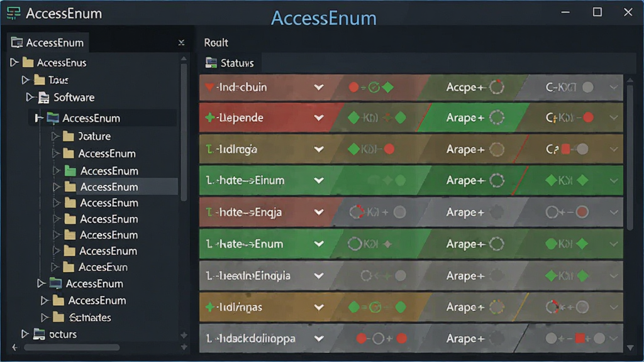This screenshot has height=362, width=644.
Task: Toggle the Accpe+ circle on Ind-cbuin row
Action: point(497,87)
